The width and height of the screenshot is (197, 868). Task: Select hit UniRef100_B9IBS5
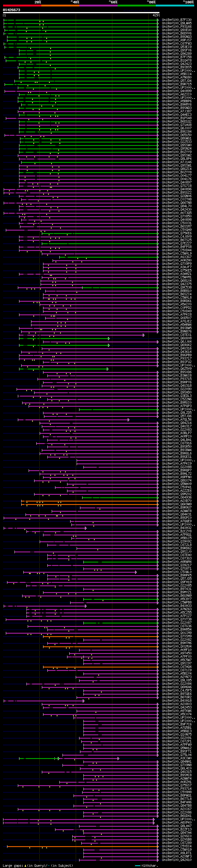[x=177, y=67]
